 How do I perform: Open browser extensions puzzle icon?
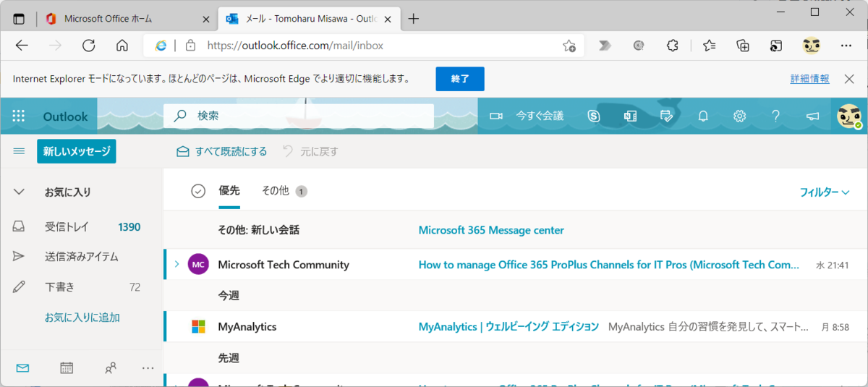pos(672,46)
